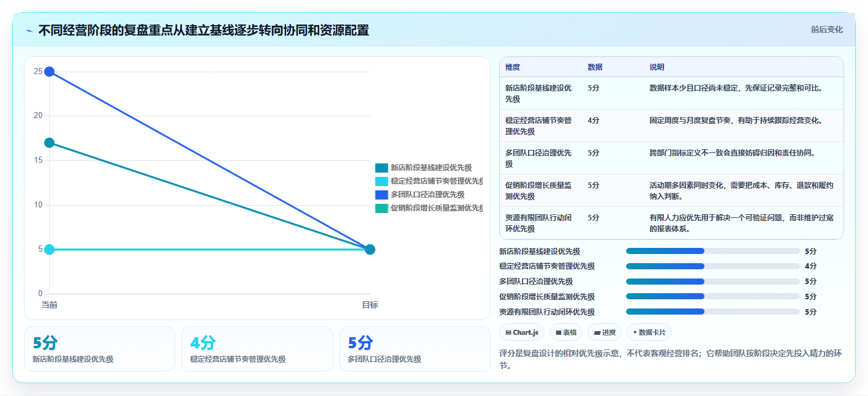The width and height of the screenshot is (868, 396).
Task: Click the 新店阶段基线建设优先级 legend label
Action: point(431,168)
